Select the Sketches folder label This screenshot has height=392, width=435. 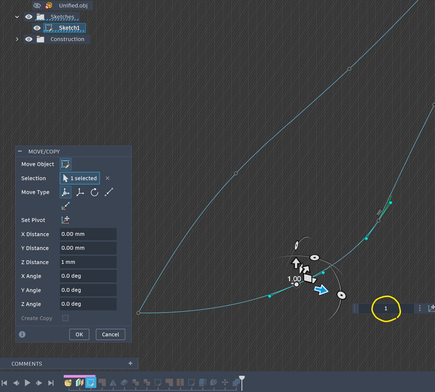coord(62,17)
